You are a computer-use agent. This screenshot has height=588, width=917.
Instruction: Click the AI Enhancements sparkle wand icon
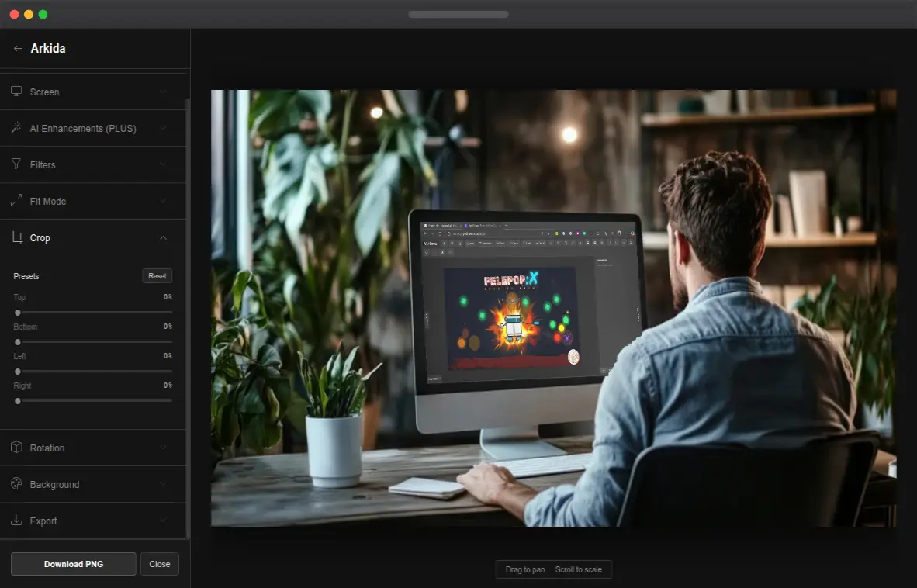point(16,127)
